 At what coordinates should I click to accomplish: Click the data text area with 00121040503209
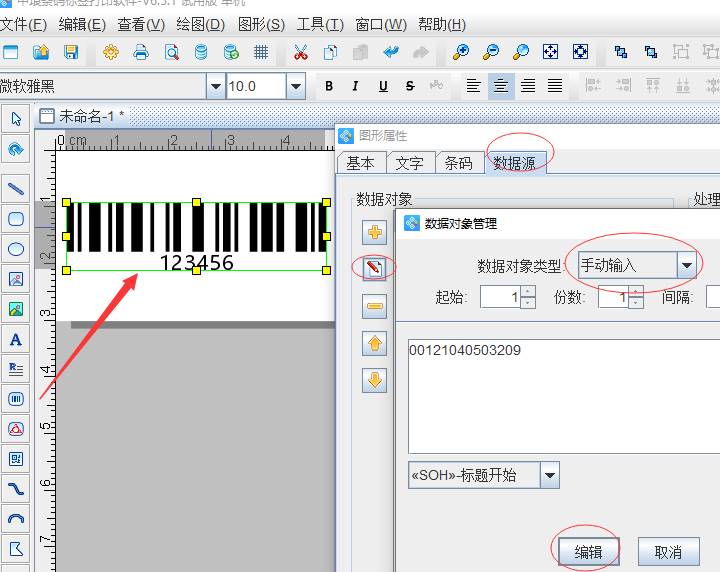click(x=564, y=396)
